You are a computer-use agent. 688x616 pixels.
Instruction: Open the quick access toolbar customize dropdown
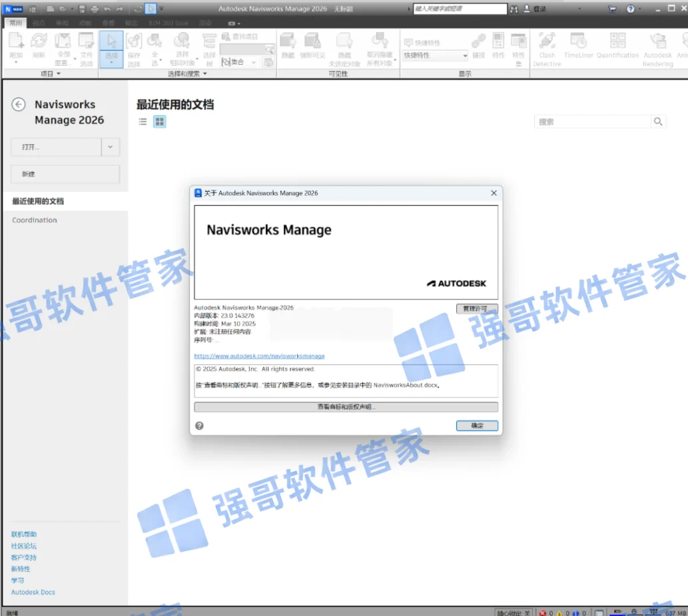pyautogui.click(x=161, y=9)
